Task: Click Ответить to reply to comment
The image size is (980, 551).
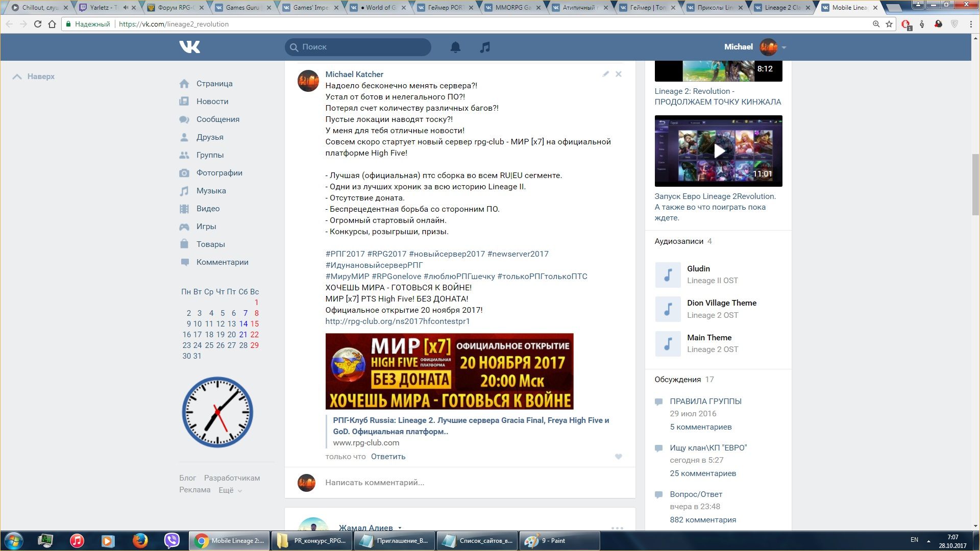Action: click(388, 457)
